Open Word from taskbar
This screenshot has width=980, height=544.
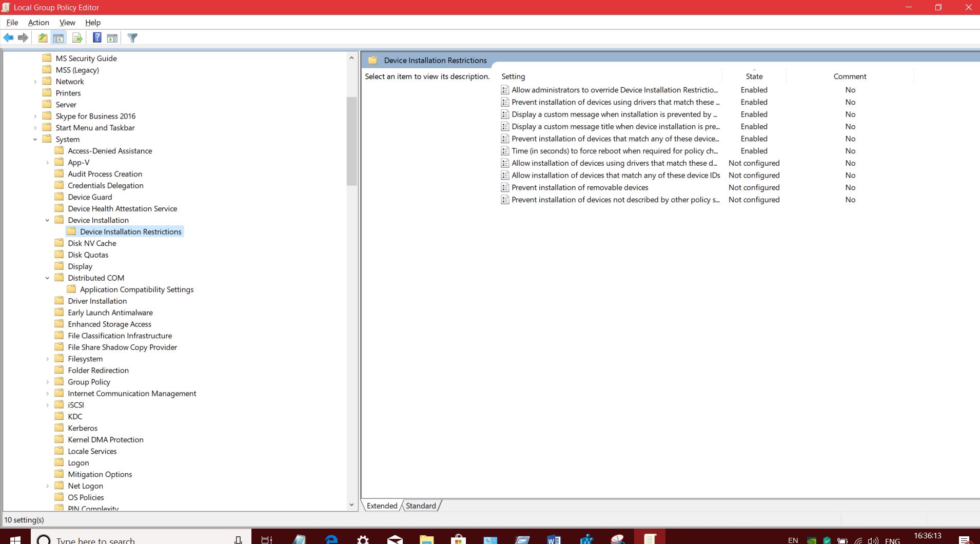(554, 539)
